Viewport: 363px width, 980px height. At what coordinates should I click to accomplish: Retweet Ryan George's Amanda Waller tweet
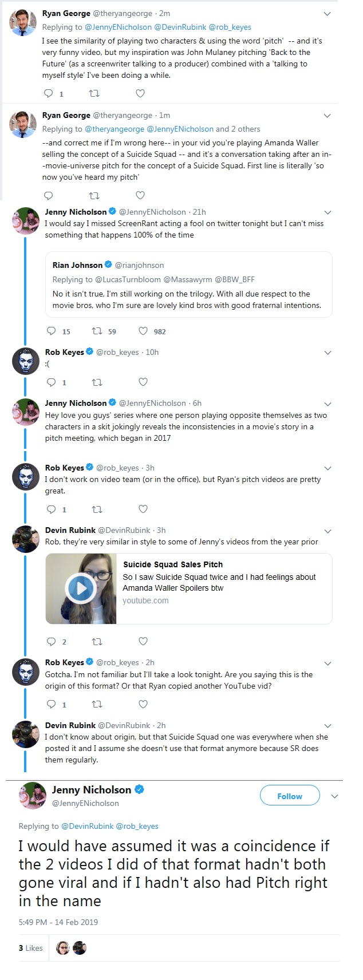[95, 195]
